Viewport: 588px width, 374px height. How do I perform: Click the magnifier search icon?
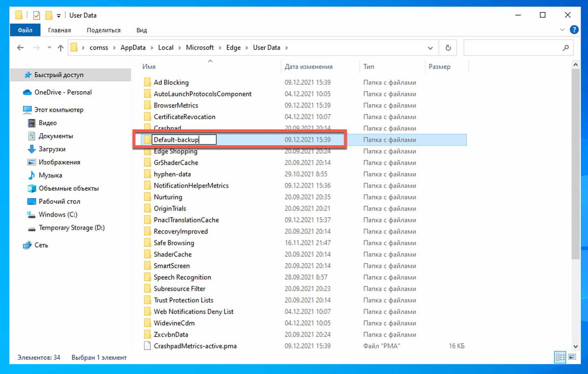[566, 48]
